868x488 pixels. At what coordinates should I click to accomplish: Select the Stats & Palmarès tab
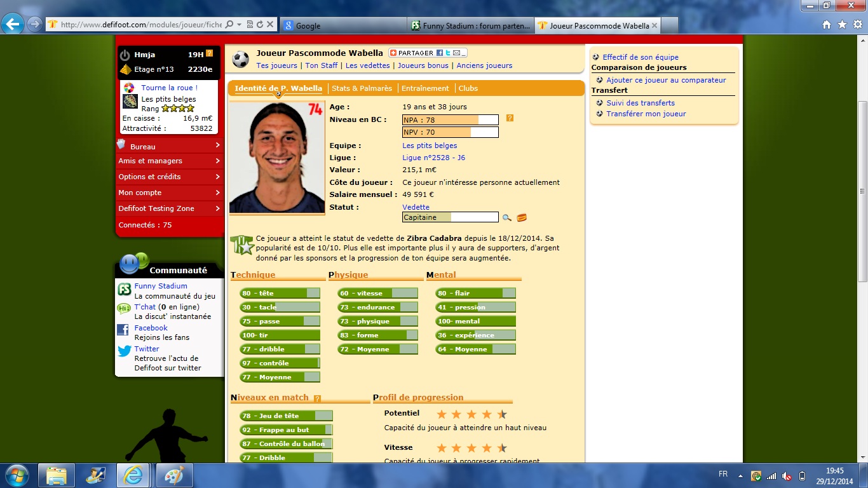coord(362,88)
